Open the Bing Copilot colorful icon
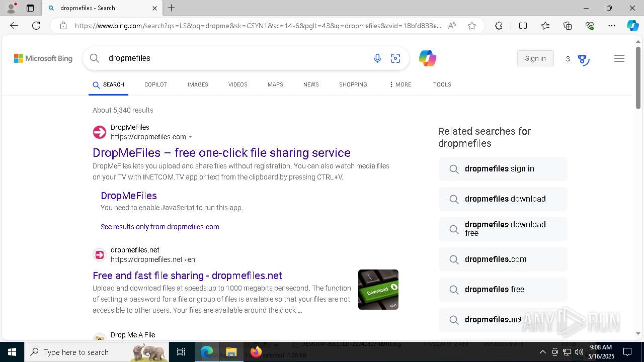644x362 pixels. coord(428,58)
